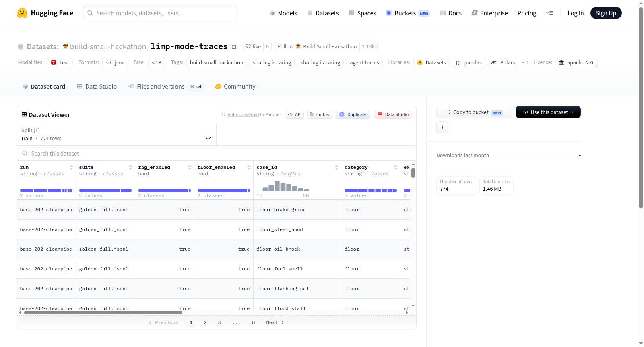
Task: Click the Search this dataset field
Action: [x=217, y=154]
